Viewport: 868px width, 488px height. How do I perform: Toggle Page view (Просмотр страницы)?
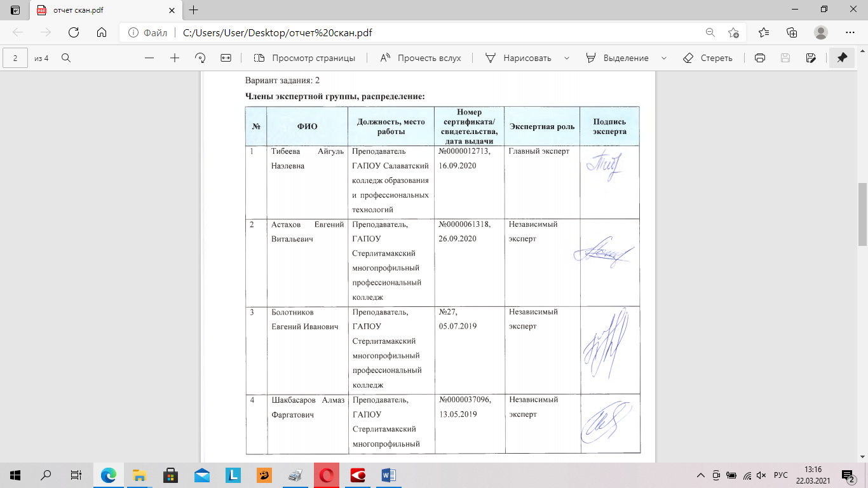coord(304,58)
